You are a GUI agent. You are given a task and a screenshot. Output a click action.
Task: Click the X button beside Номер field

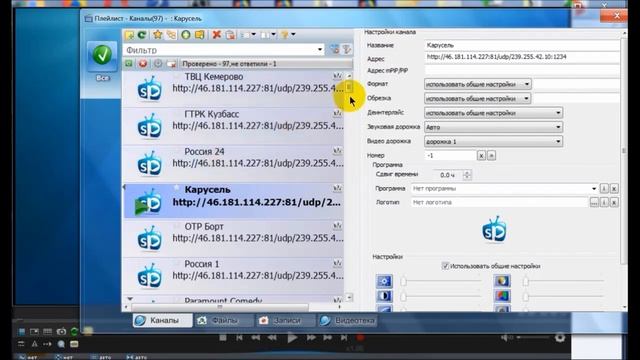(x=482, y=156)
